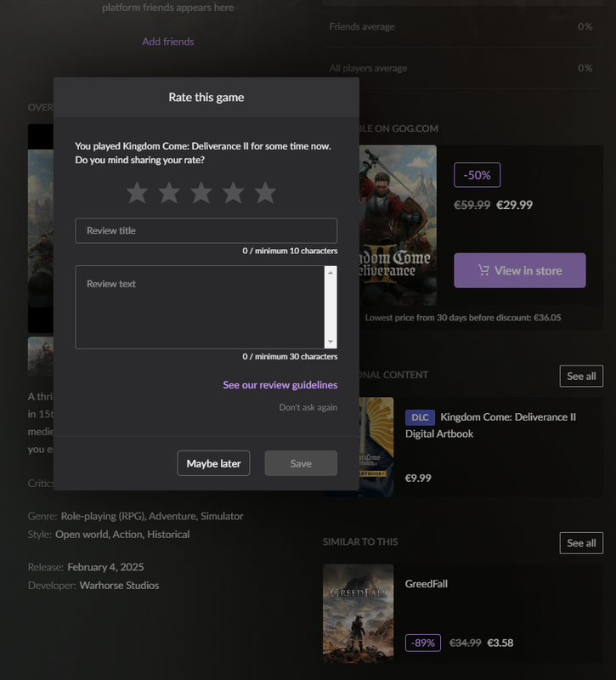
Task: Choose Don't ask again
Action: 308,407
